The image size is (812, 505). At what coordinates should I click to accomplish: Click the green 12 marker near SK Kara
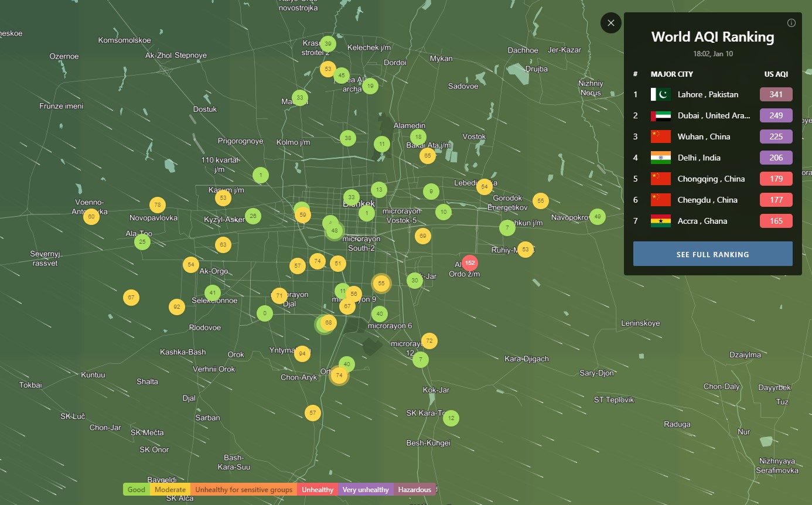[451, 418]
